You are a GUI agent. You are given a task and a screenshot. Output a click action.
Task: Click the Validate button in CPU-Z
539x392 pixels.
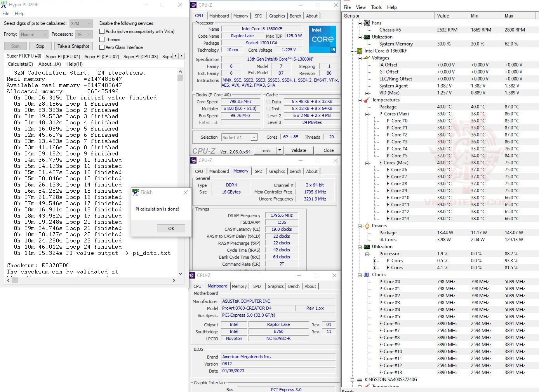click(x=299, y=150)
